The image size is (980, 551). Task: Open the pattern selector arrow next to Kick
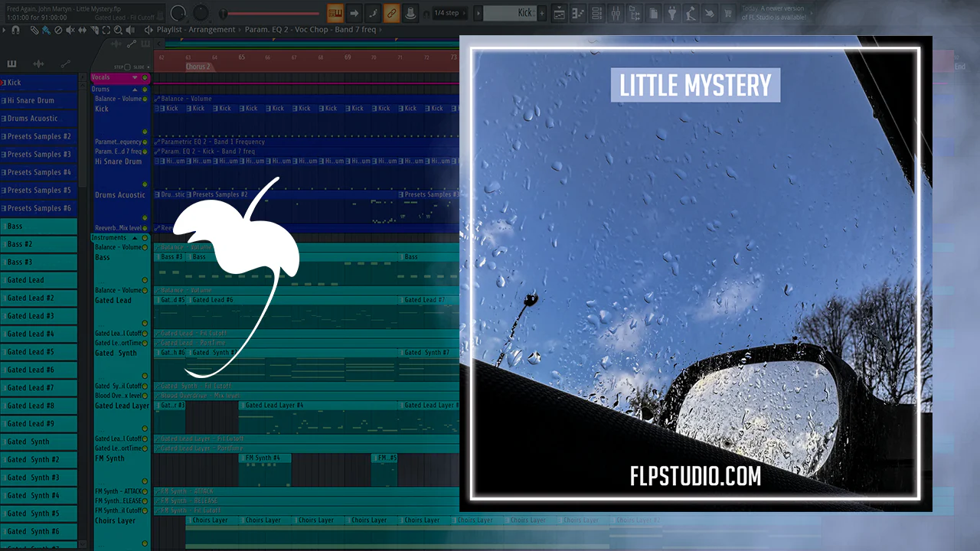478,13
